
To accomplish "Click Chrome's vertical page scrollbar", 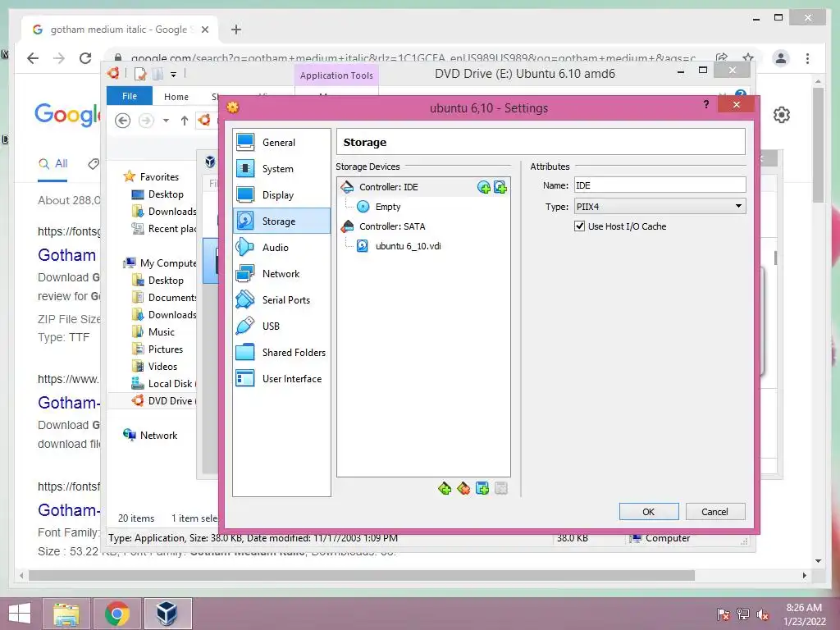I will pos(818,144).
